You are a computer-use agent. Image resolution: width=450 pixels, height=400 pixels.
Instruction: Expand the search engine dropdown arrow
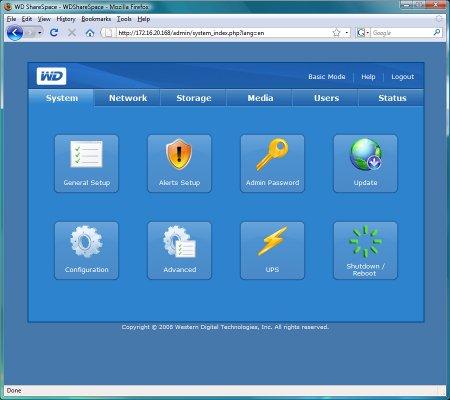[x=368, y=33]
